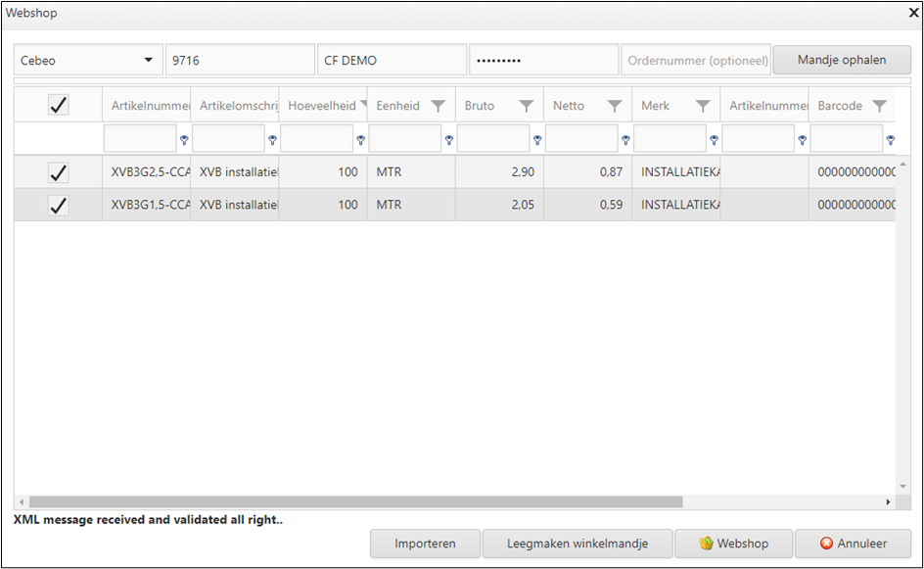Click filter operator icon under second Artikelnummer column
Viewport: 924px width, 569px height.
[x=802, y=140]
